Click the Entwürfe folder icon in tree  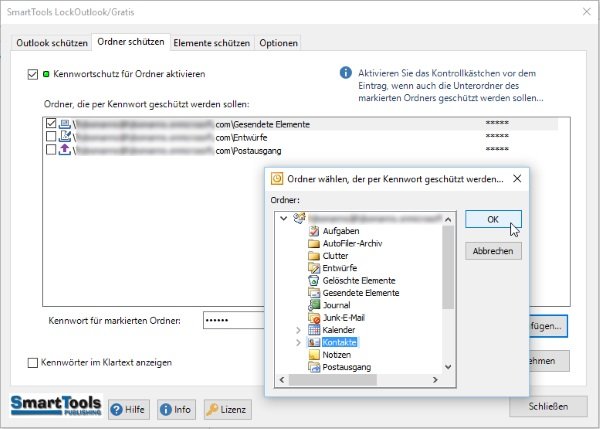pyautogui.click(x=314, y=268)
